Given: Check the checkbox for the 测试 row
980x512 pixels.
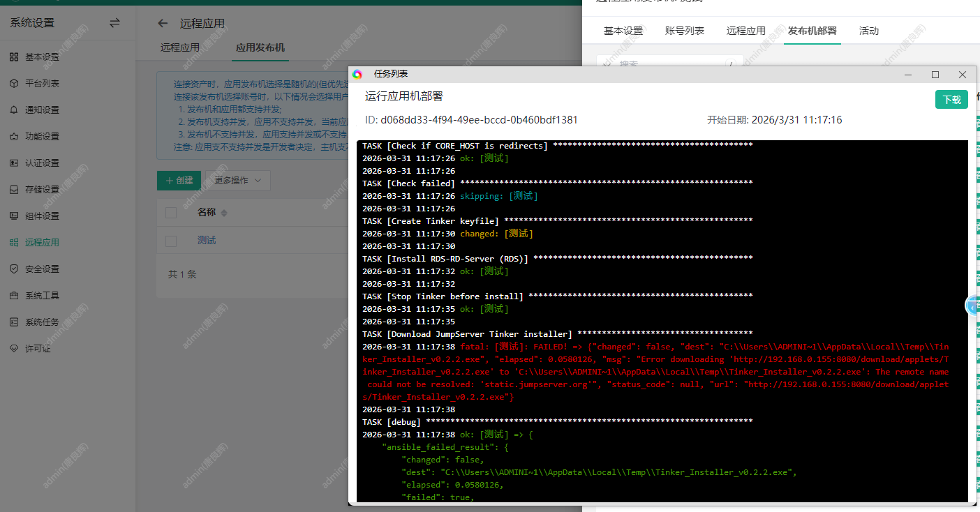Looking at the screenshot, I should pyautogui.click(x=171, y=241).
